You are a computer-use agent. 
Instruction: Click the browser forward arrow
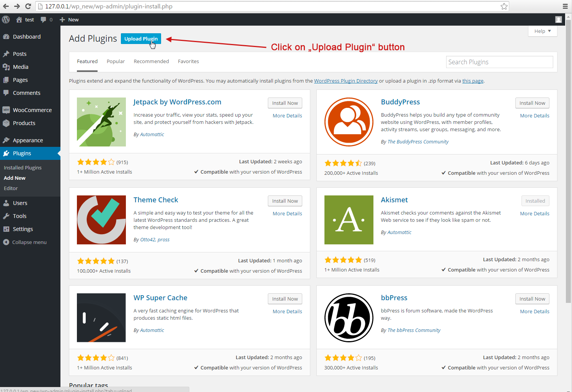(x=17, y=6)
